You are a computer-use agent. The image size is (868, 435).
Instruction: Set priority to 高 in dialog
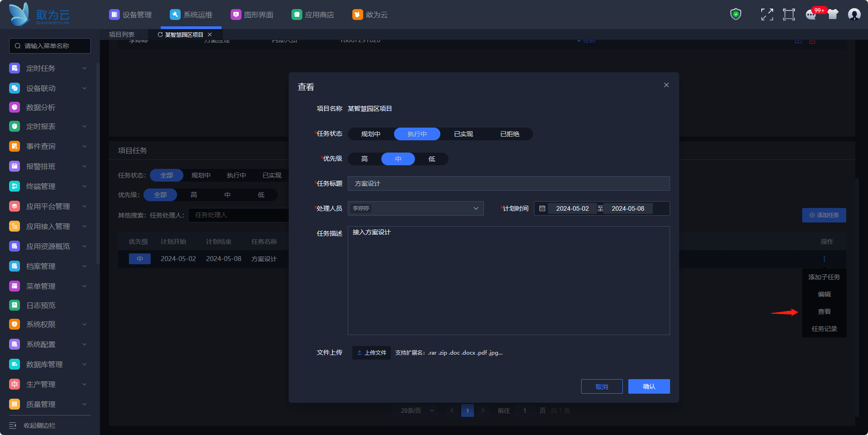364,159
